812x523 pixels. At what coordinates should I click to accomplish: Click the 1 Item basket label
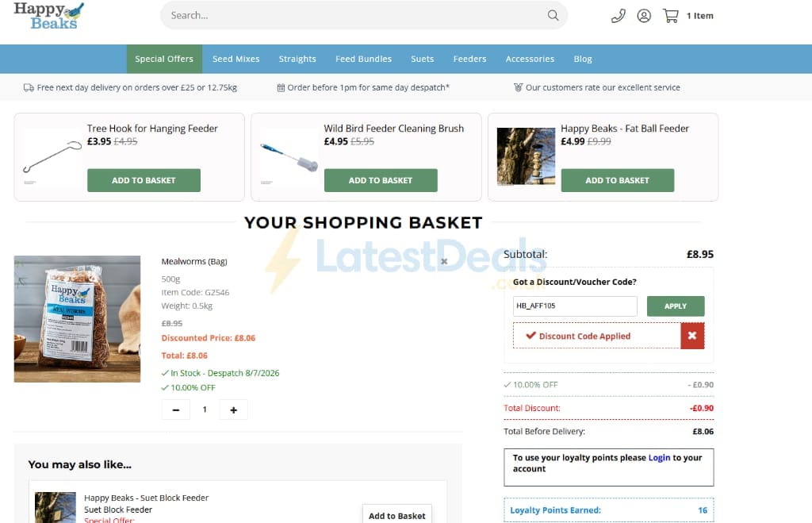699,16
